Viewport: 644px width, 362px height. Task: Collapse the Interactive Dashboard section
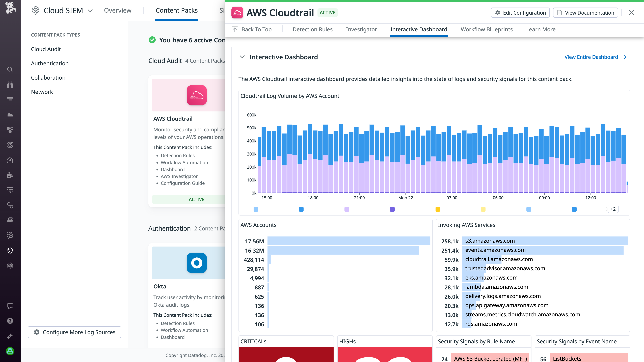(242, 57)
